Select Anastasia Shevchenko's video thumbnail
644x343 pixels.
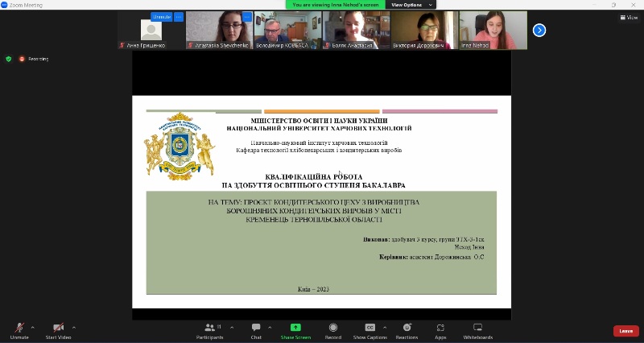pos(219,30)
